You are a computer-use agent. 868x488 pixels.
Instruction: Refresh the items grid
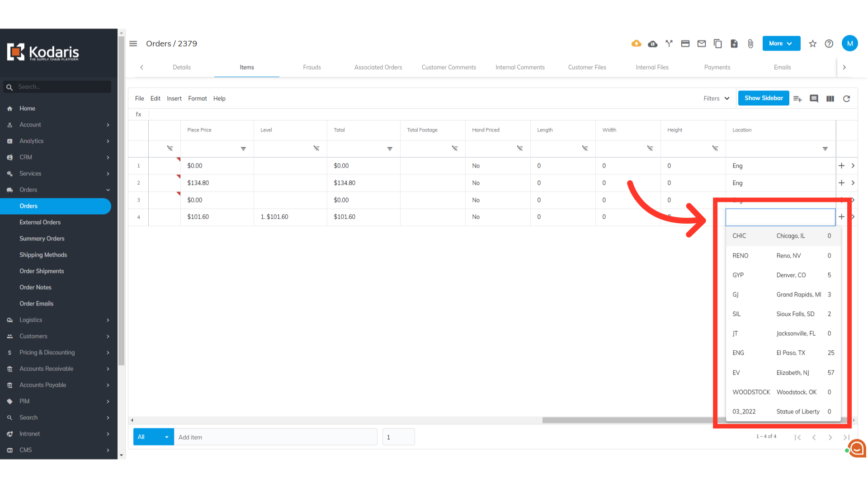point(846,99)
